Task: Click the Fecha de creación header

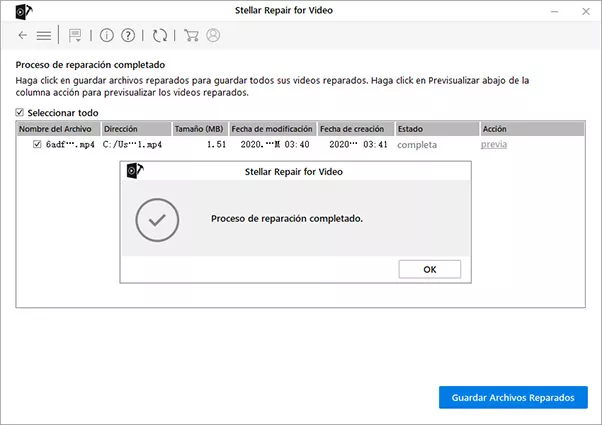Action: tap(356, 129)
